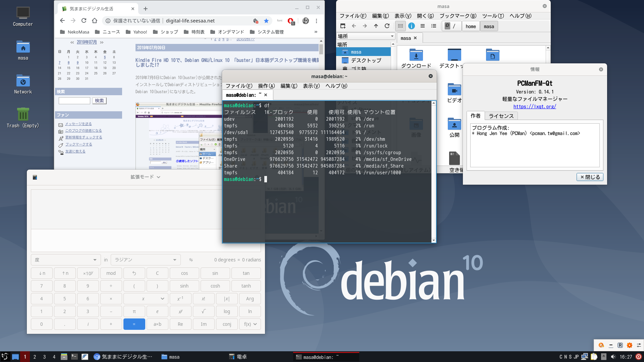Open the https://lxqt.org/ link
This screenshot has width=644, height=362.
(535, 107)
